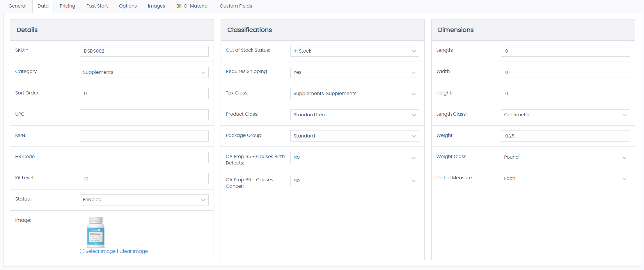Click the SKU input field
Image resolution: width=644 pixels, height=270 pixels.
[x=144, y=51]
